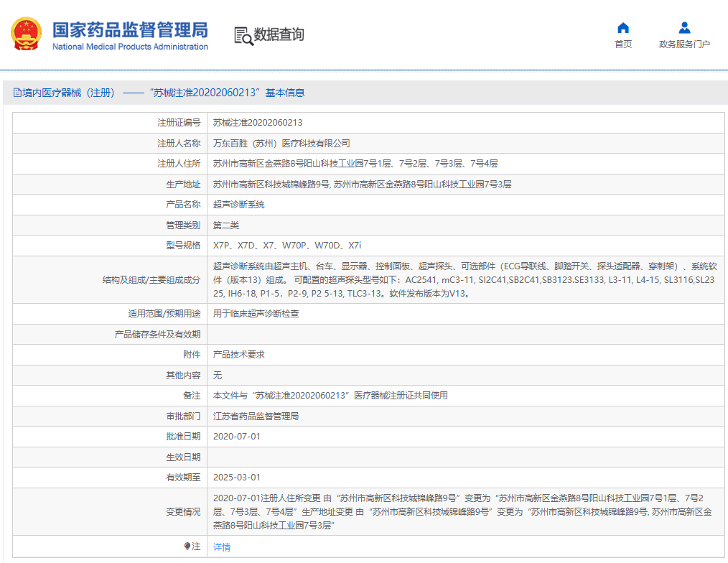Screen dimensions: 728x563
Task: Click the 管理类别 label cell
Action: 110,225
